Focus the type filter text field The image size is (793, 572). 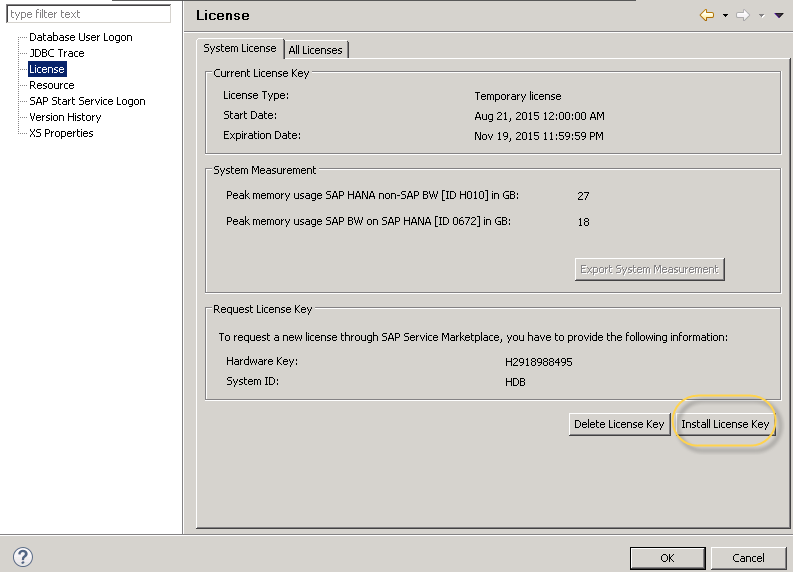point(88,14)
